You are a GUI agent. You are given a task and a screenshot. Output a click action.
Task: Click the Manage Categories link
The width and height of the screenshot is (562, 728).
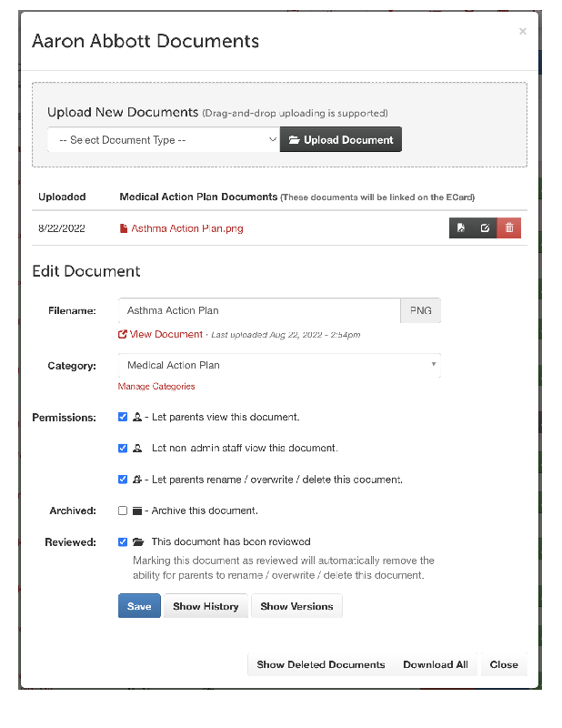(x=156, y=386)
